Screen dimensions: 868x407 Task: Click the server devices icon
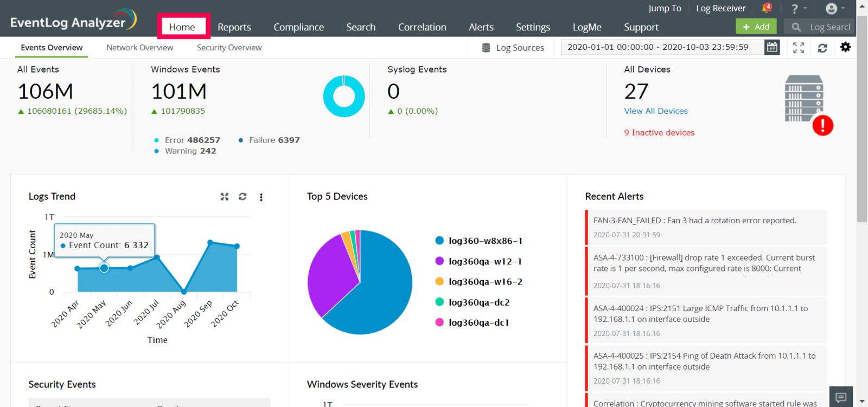pos(803,98)
